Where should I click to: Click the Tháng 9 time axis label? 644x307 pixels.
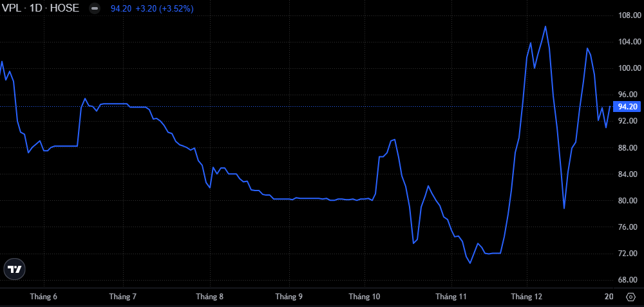[x=289, y=297]
